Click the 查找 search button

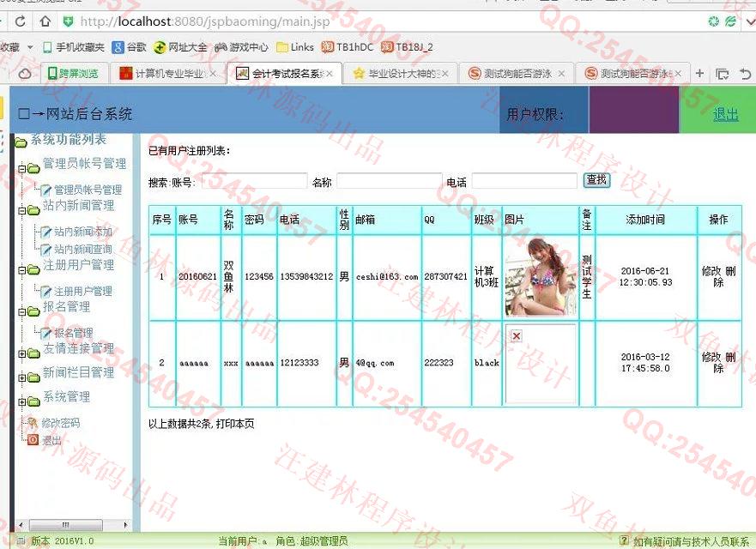[x=596, y=180]
